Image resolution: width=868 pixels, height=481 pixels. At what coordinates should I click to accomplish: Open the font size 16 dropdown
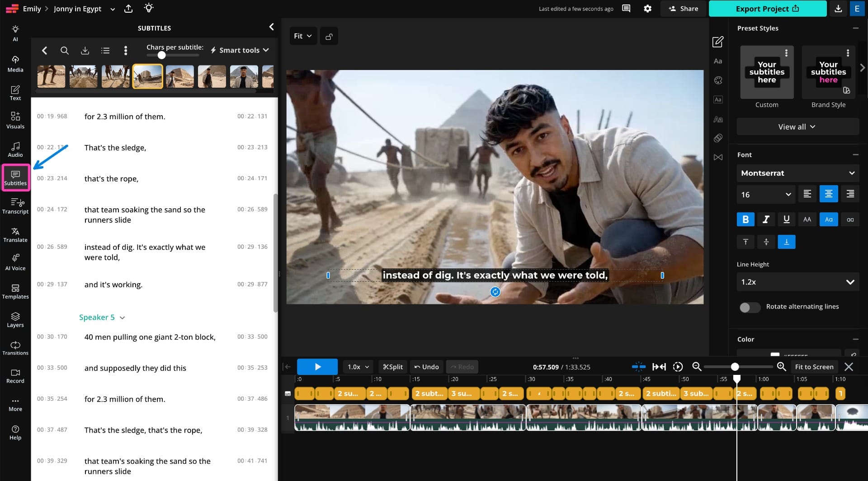pos(766,194)
